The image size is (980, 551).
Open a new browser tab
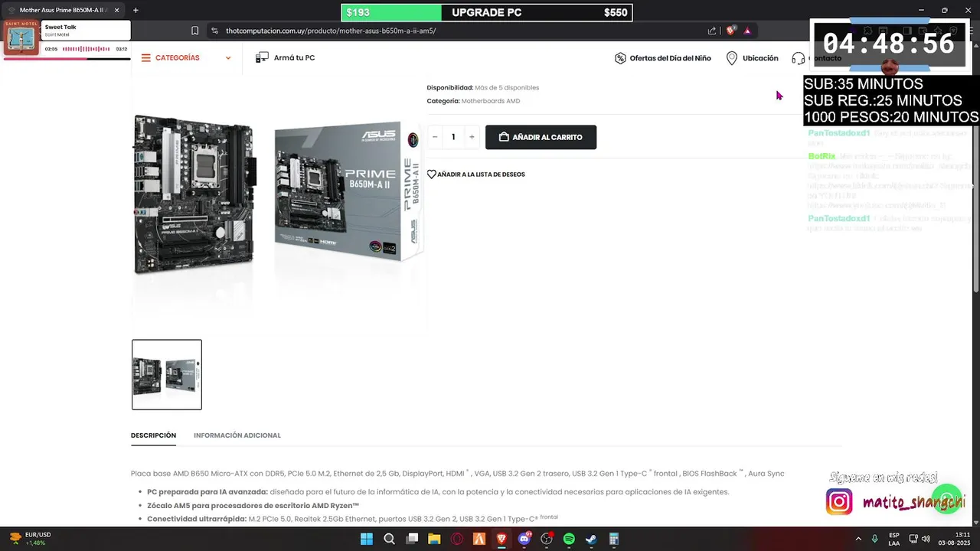136,10
